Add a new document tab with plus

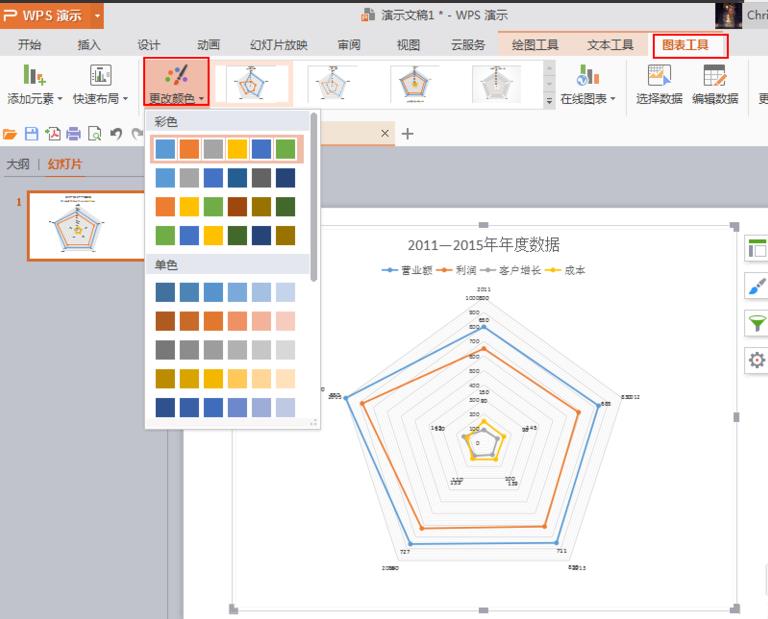click(408, 133)
